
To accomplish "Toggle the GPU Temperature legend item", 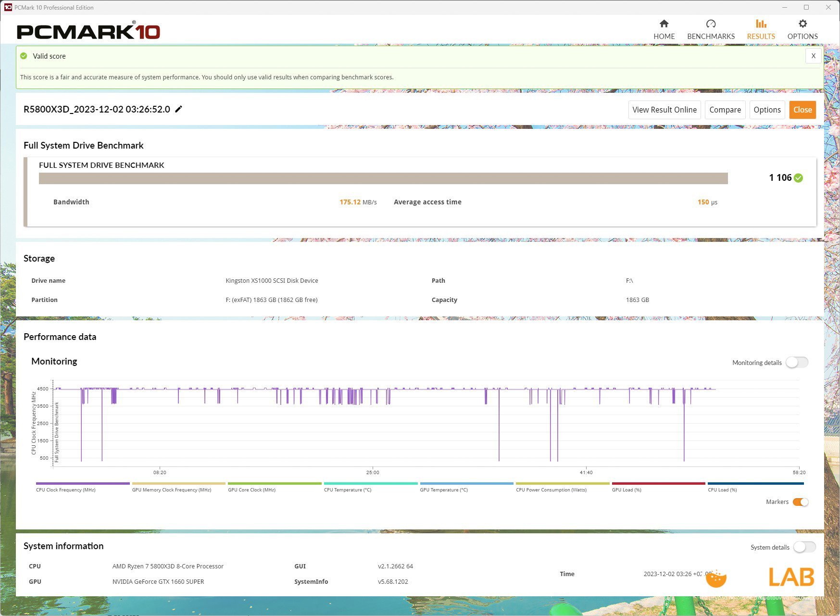I will point(466,487).
